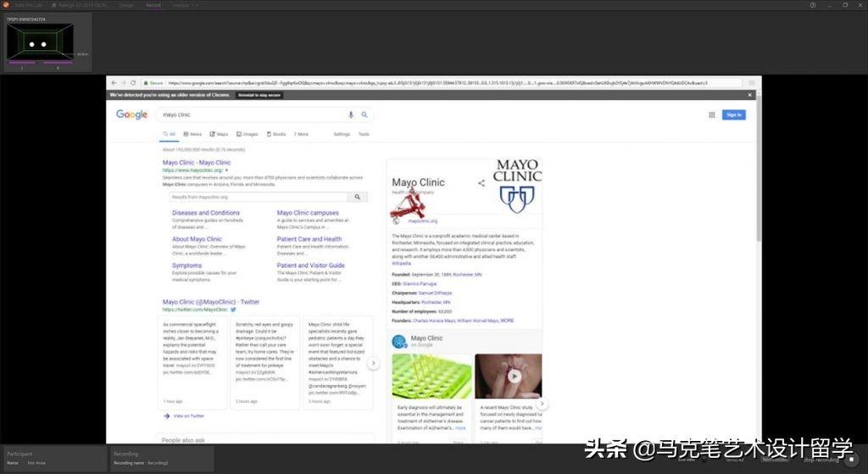Open the Design tab in Pro Lab
Screen dimensions: 868x474
(x=127, y=5)
